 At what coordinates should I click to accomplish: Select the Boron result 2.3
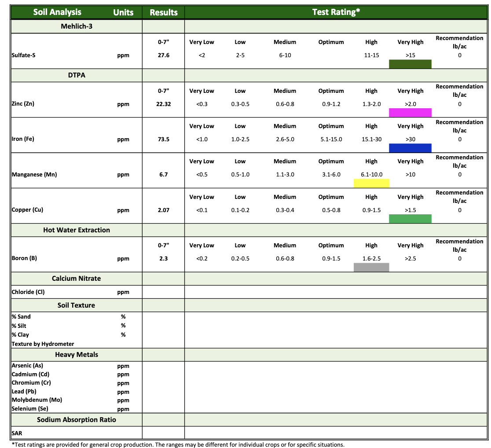click(x=164, y=258)
